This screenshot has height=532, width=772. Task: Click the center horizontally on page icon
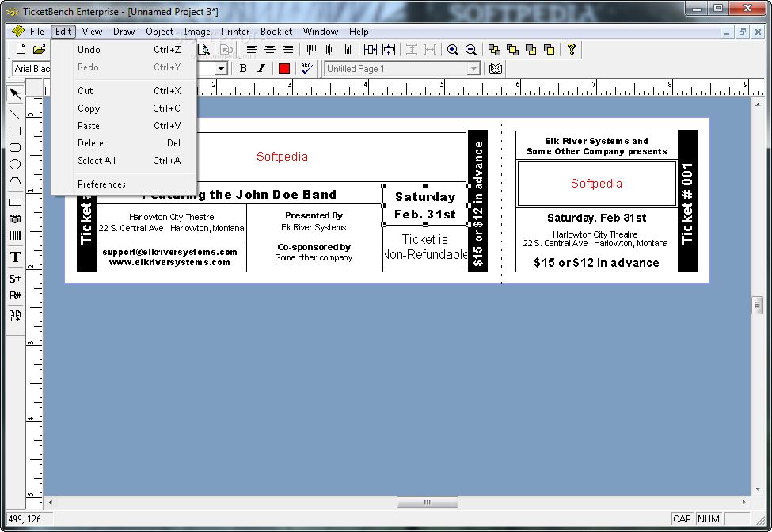(371, 49)
